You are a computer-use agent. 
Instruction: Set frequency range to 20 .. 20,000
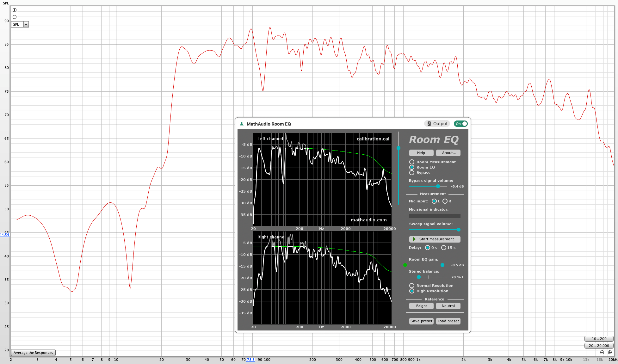[599, 346]
